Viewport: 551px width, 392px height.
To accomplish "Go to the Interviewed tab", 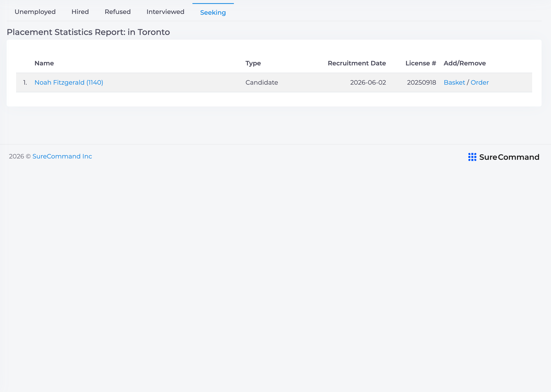I will 165,12.
